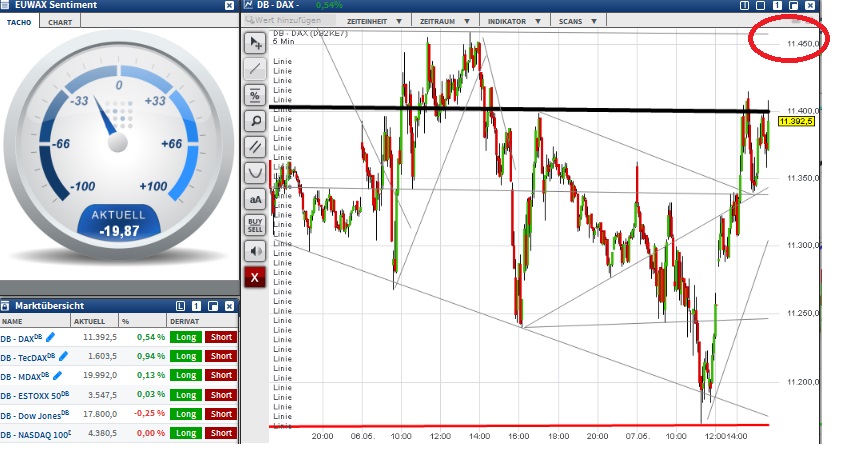Sort by the AKTUELL column header

pyautogui.click(x=95, y=321)
